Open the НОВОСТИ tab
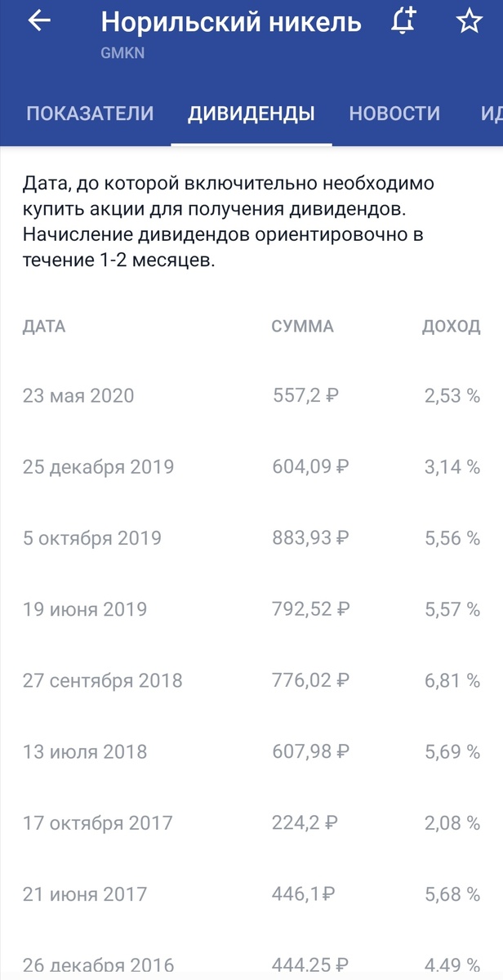This screenshot has height=980, width=503. [x=395, y=114]
